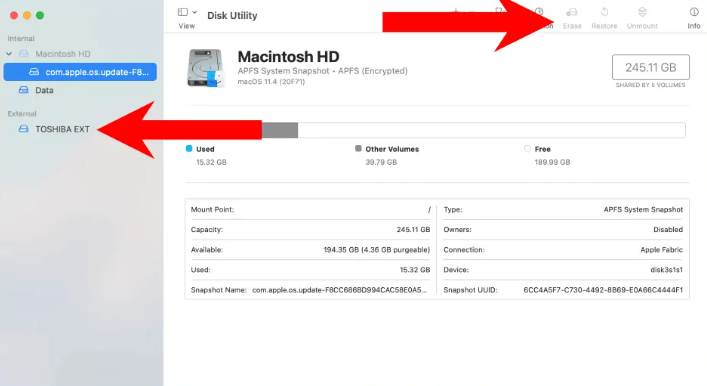
Task: Click the 39.79 GB Other Volumes value
Action: pos(381,162)
